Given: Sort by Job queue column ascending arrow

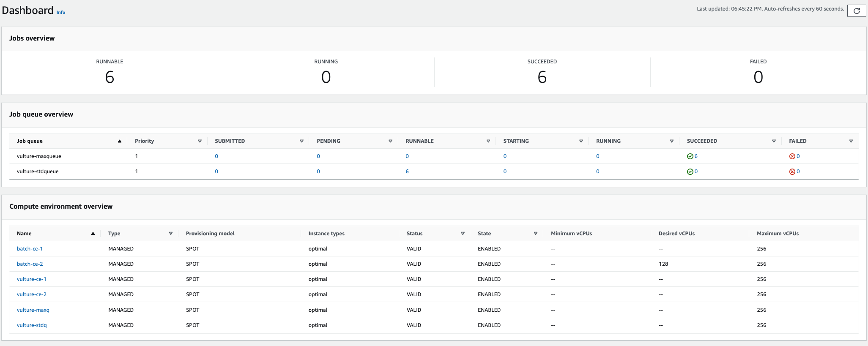Looking at the screenshot, I should click(x=120, y=141).
